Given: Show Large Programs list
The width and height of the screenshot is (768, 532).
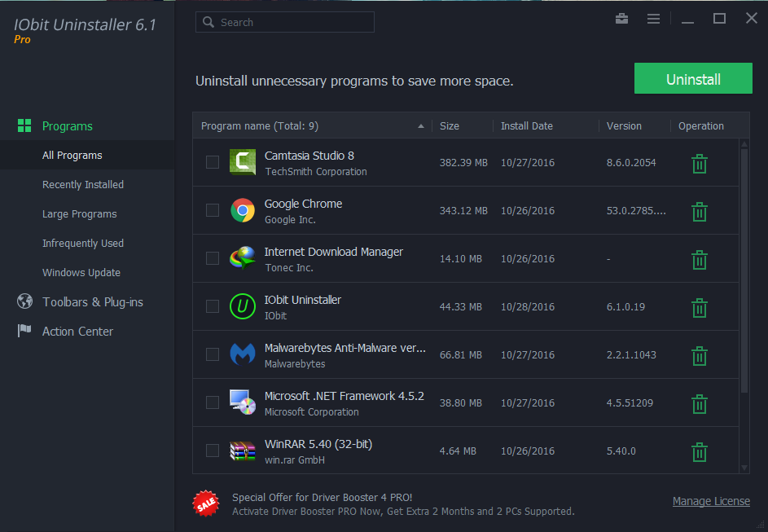Looking at the screenshot, I should click(x=79, y=214).
